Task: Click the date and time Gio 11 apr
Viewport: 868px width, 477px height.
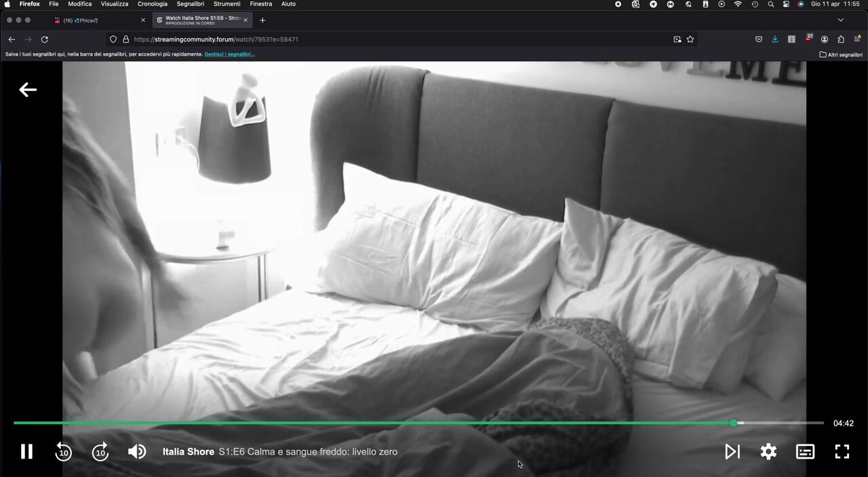Action: pyautogui.click(x=835, y=4)
